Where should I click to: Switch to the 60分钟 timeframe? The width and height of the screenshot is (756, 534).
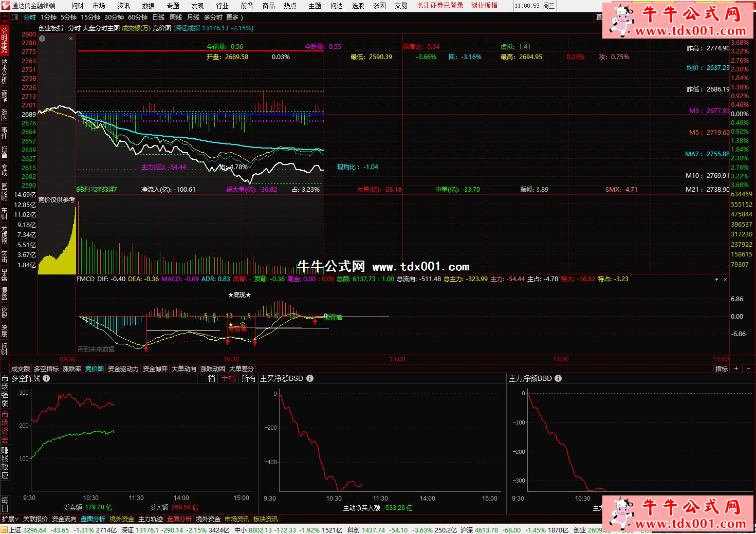point(138,17)
